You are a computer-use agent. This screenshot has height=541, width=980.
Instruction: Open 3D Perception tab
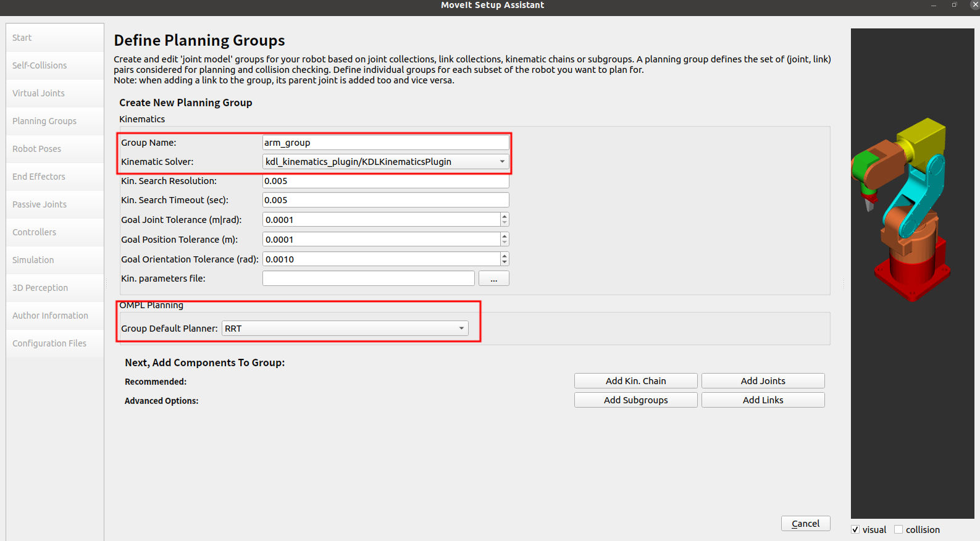click(55, 288)
